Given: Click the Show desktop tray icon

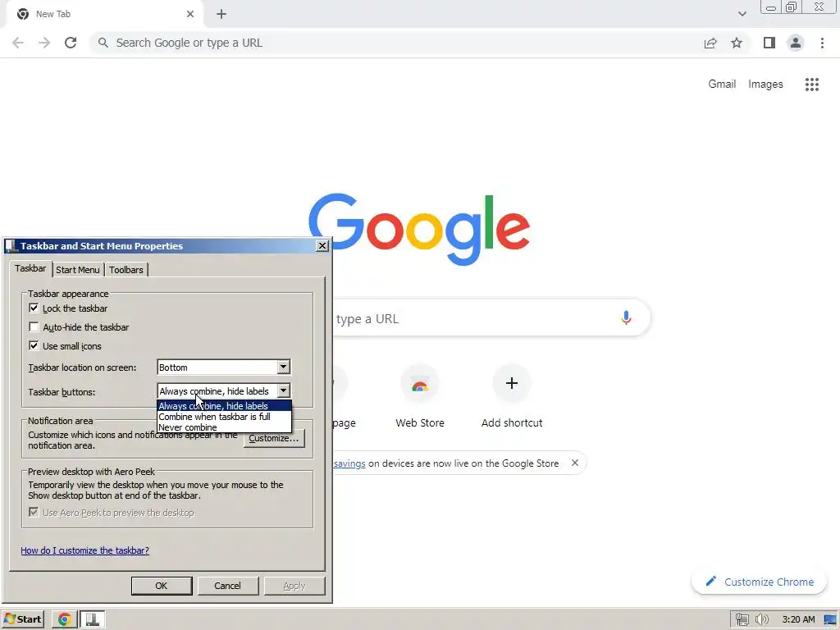Looking at the screenshot, I should [x=830, y=620].
